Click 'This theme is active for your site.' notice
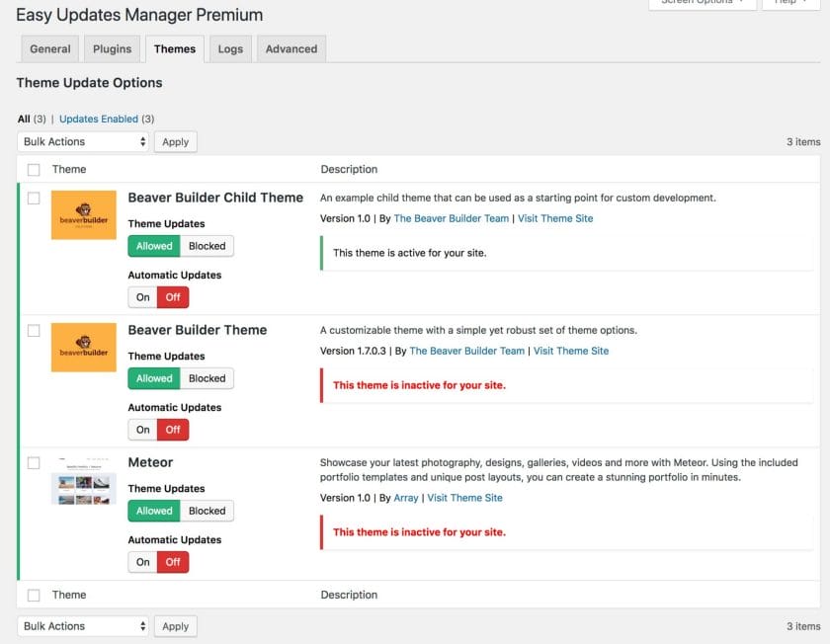 click(410, 253)
